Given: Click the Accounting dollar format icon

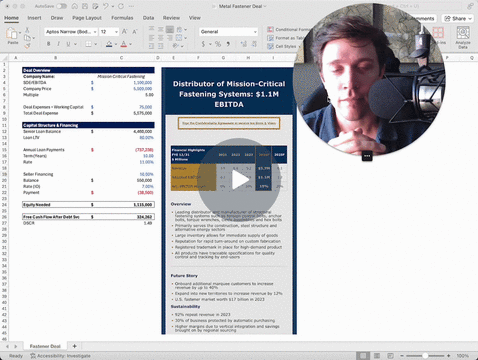Looking at the screenshot, I should click(203, 44).
